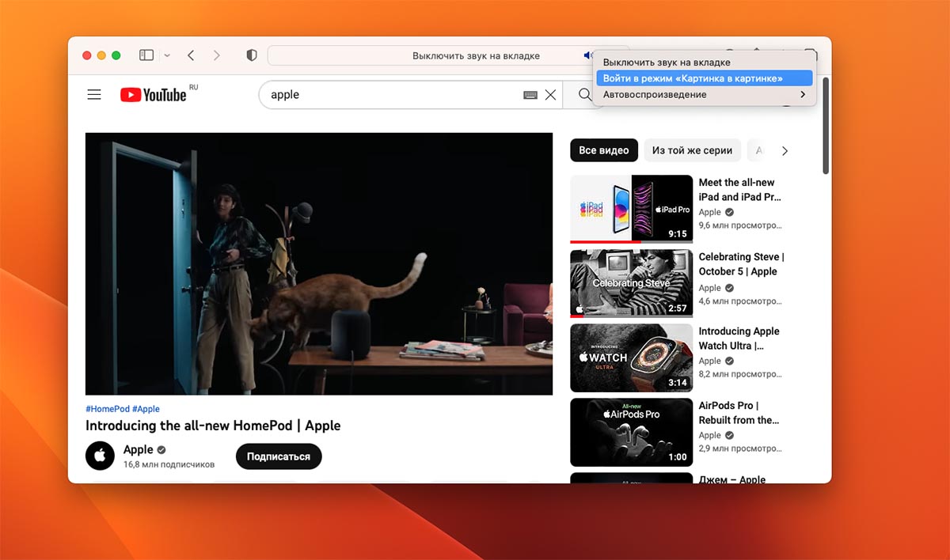Click the magnifier search button
950x560 pixels.
(x=584, y=95)
